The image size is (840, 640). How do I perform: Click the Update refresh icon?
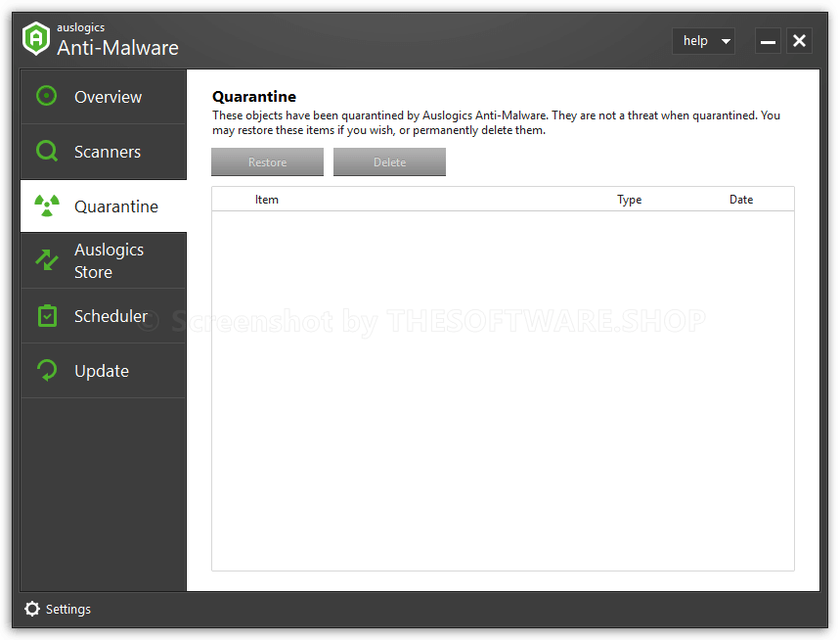tap(47, 370)
